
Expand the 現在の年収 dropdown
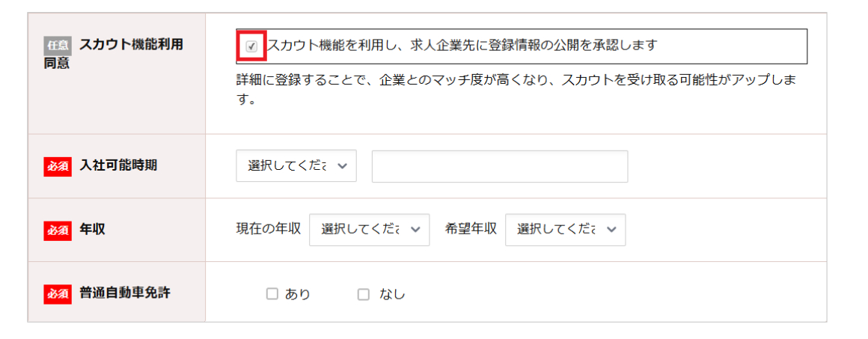370,230
